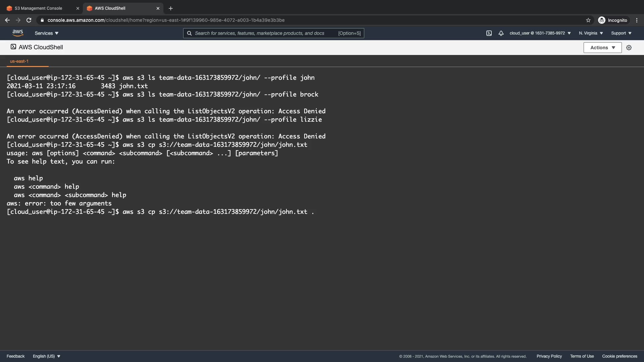644x362 pixels.
Task: Open the Actions dropdown button
Action: (x=602, y=48)
